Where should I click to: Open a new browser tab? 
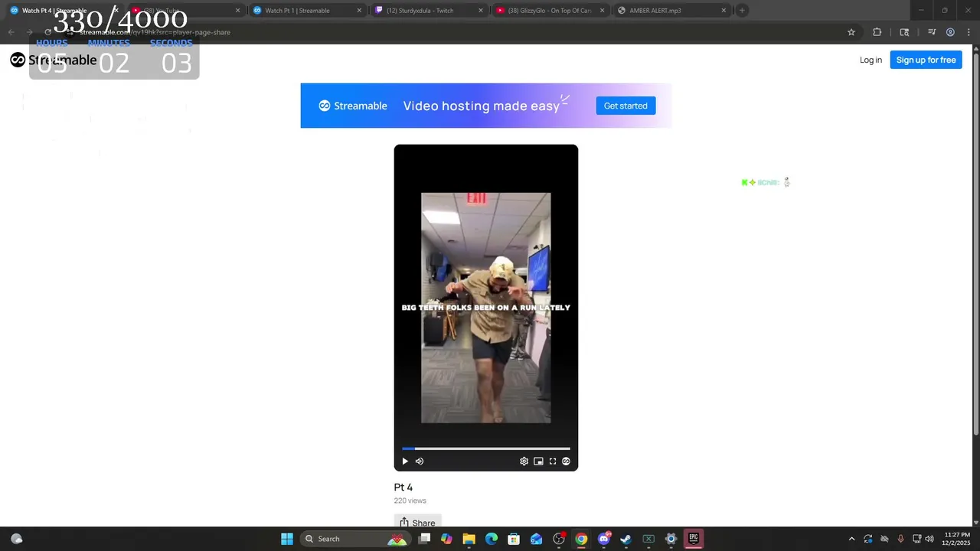[x=742, y=11]
